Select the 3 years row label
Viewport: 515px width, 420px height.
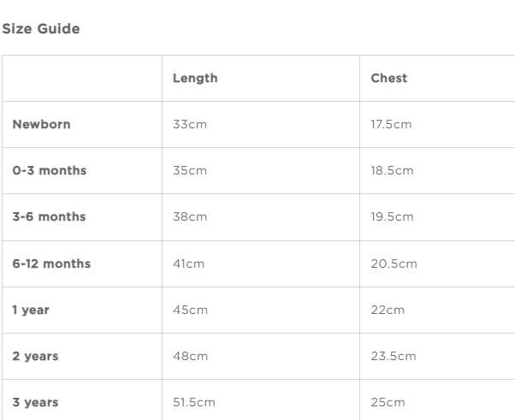click(x=35, y=402)
